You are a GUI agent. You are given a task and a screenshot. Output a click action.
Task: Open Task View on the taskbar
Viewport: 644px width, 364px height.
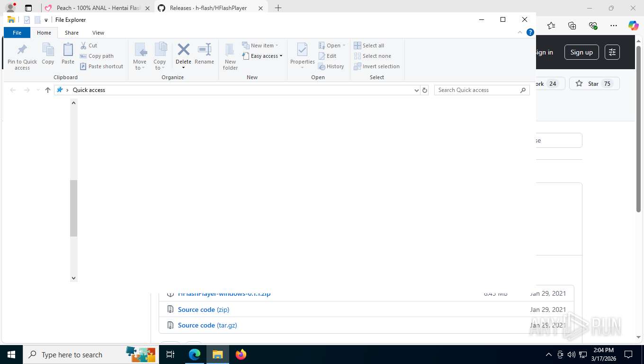click(x=170, y=355)
